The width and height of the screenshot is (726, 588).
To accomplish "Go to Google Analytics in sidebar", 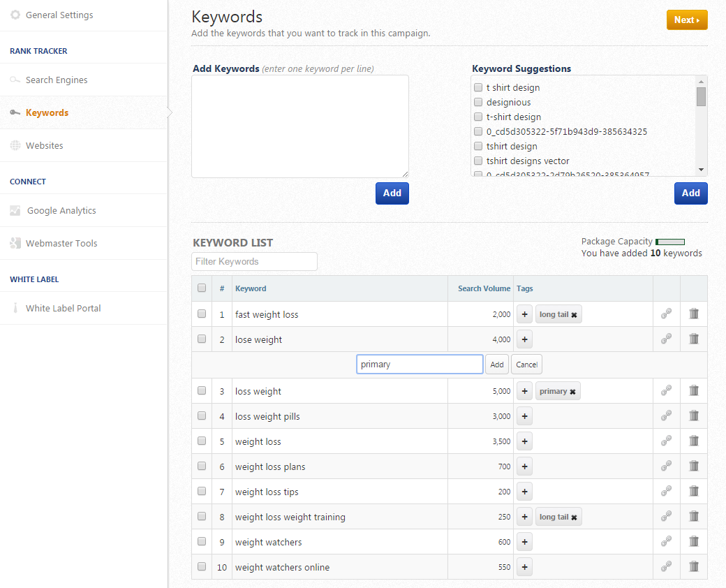I will pos(61,211).
